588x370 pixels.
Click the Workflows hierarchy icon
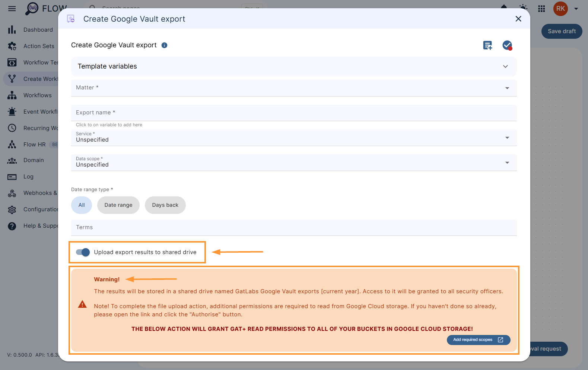12,95
